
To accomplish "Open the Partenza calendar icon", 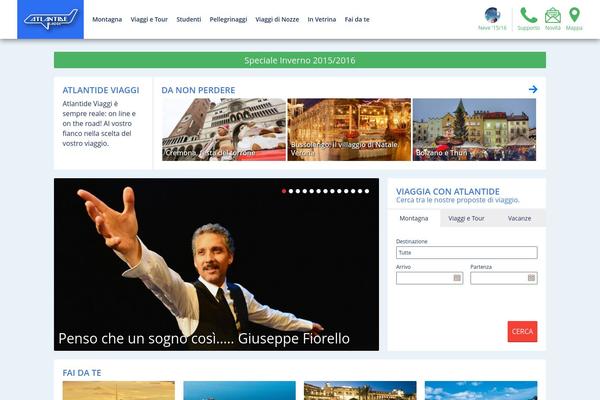I will pyautogui.click(x=531, y=278).
